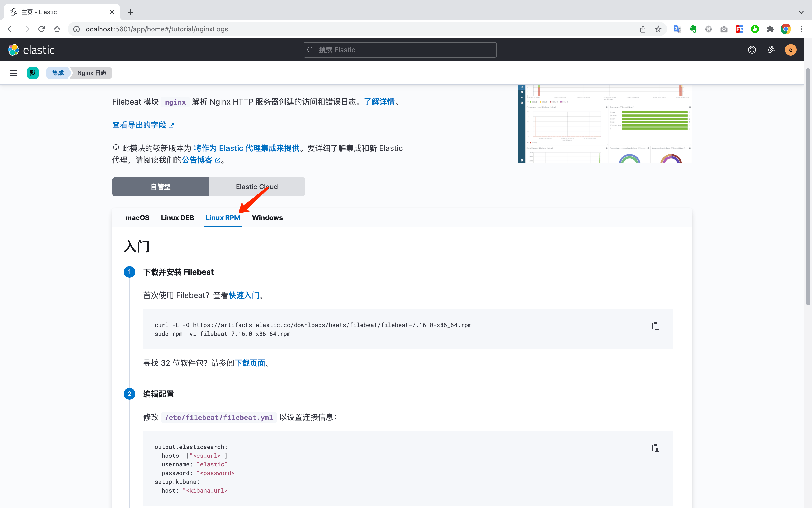View site information icon in address bar

pos(77,29)
